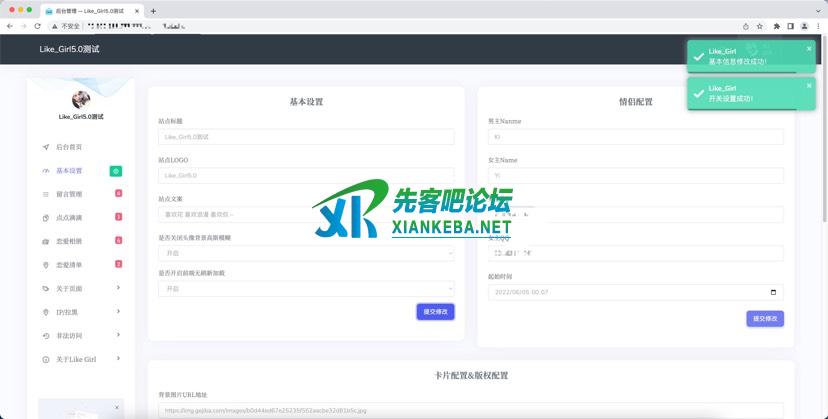Select 基本设置 in the sidebar menu
This screenshot has width=828, height=419.
69,171
